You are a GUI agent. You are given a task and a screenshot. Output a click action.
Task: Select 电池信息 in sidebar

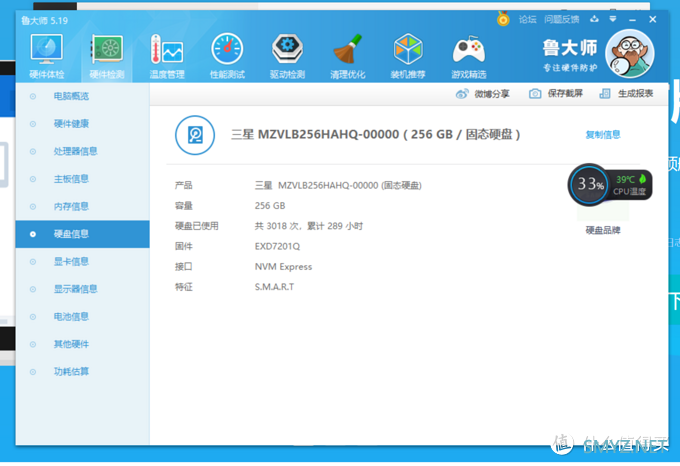click(x=82, y=316)
